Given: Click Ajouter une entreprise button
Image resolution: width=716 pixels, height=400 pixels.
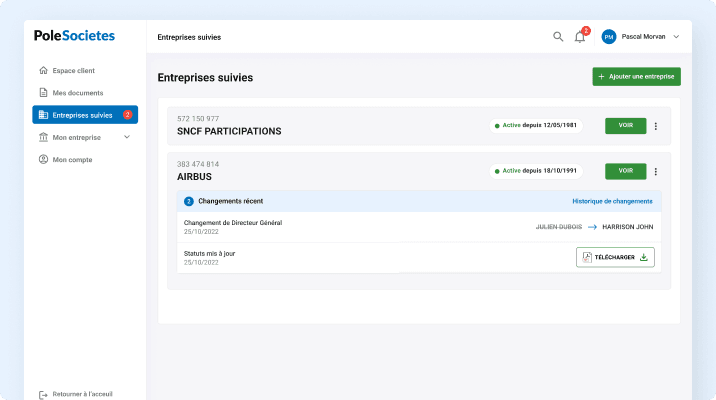Looking at the screenshot, I should point(636,76).
